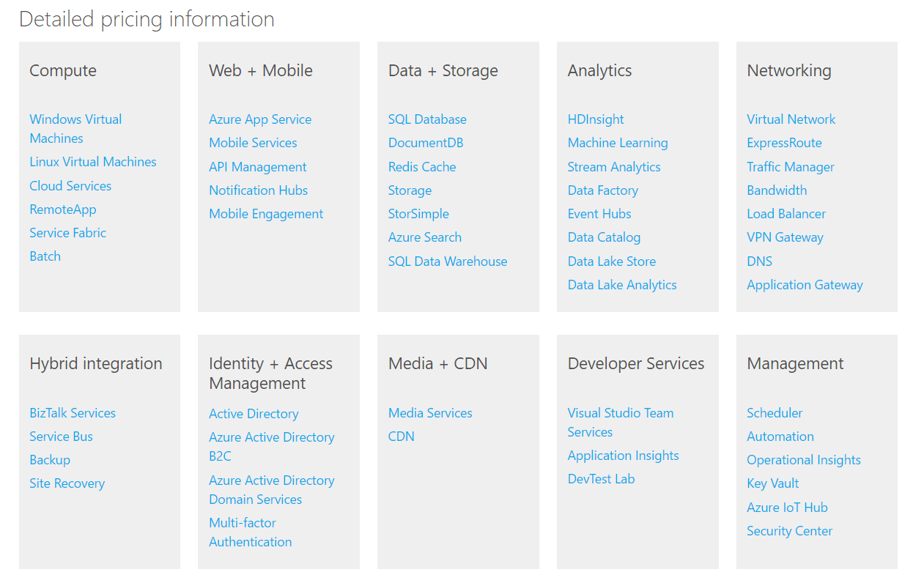Click Service Fabric under Compute
The image size is (924, 583).
(x=67, y=232)
